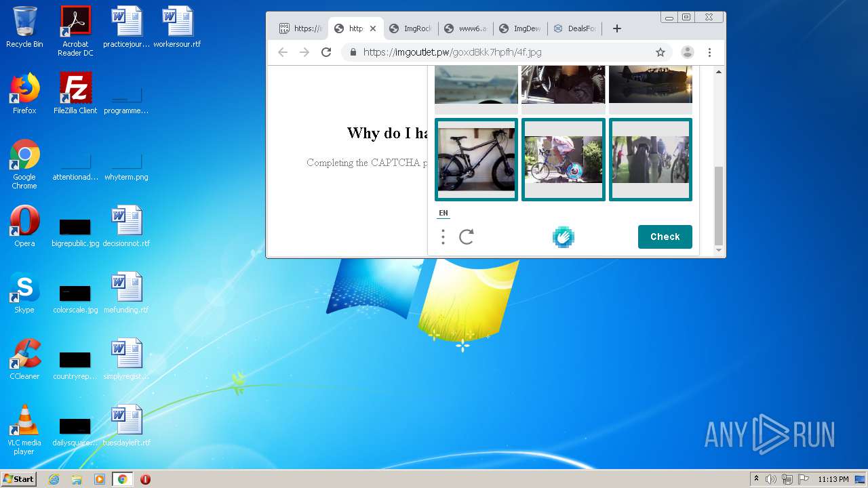Open Chrome's three-dot menu

(709, 52)
